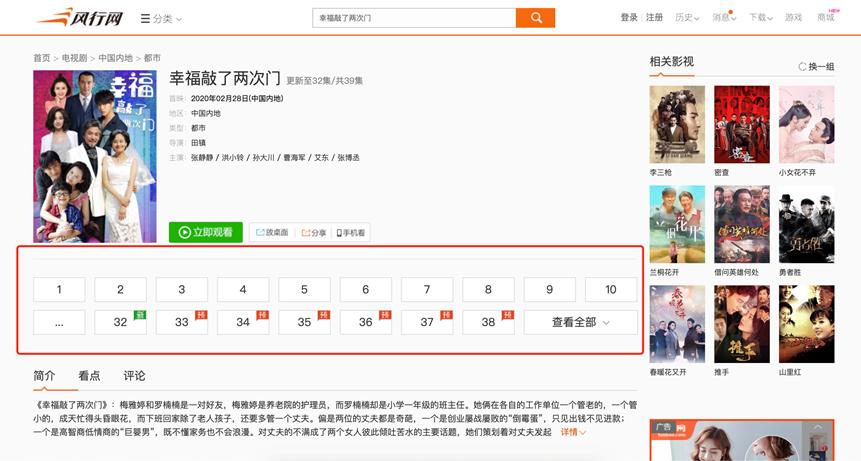Image resolution: width=861 pixels, height=461 pixels.
Task: Select episode 5
Action: click(x=304, y=290)
